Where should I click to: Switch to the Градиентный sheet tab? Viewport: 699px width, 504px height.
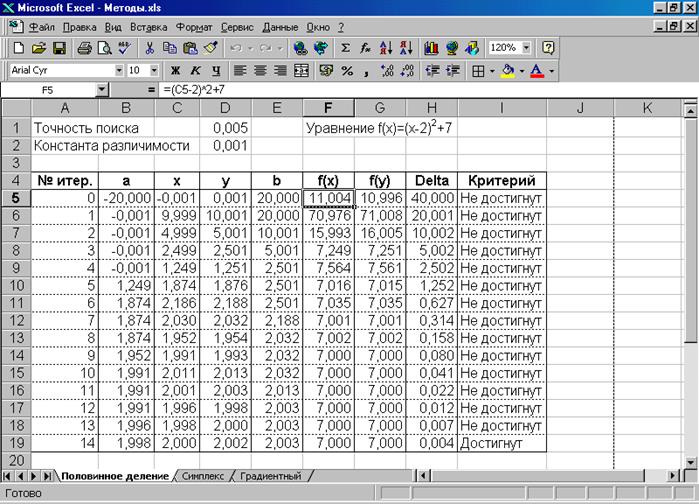click(x=270, y=476)
